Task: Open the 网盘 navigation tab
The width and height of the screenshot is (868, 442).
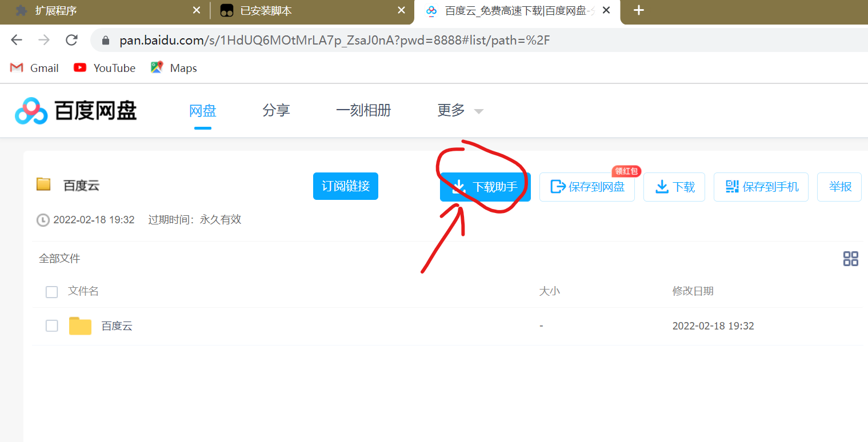Action: click(x=203, y=110)
